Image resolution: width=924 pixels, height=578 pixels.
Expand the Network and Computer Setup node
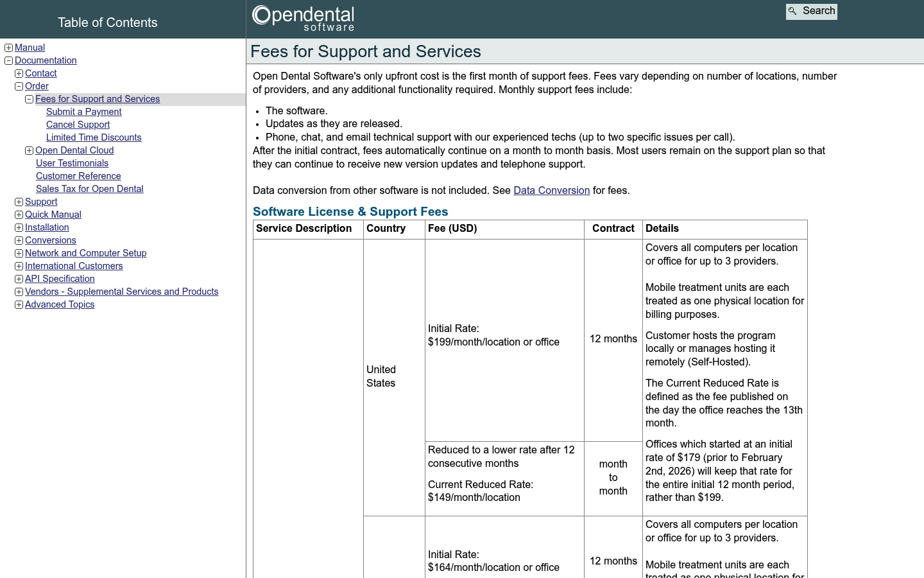click(x=19, y=253)
